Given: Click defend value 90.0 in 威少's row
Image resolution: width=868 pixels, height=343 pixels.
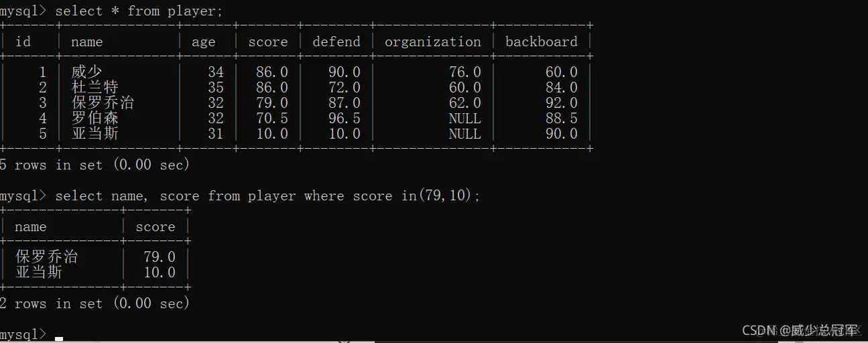Looking at the screenshot, I should point(345,72).
